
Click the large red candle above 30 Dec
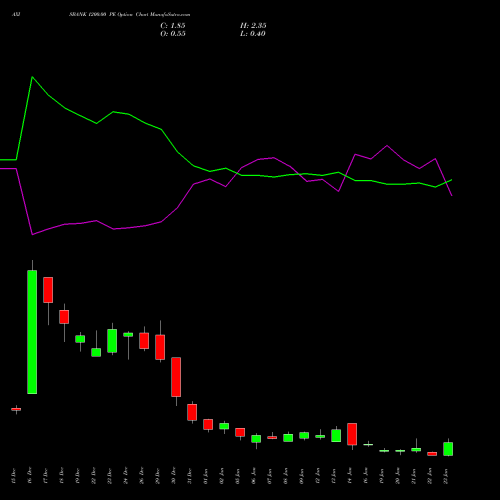[176, 377]
